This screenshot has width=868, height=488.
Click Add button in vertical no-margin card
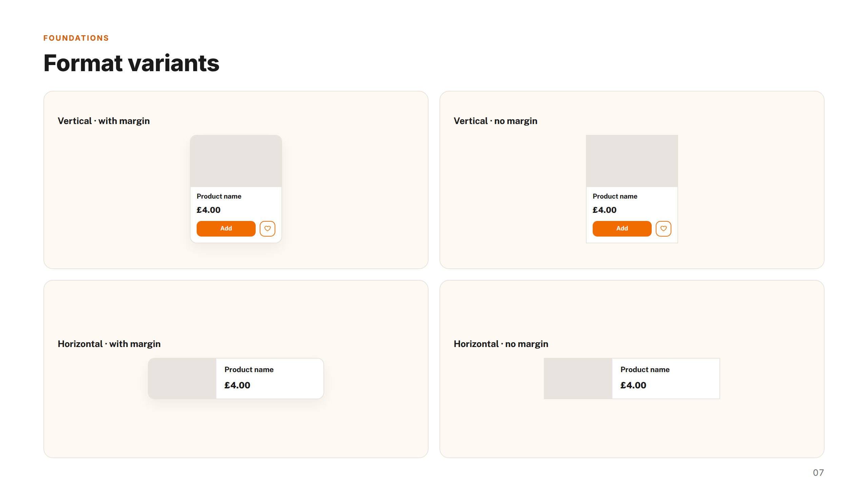[x=622, y=229]
